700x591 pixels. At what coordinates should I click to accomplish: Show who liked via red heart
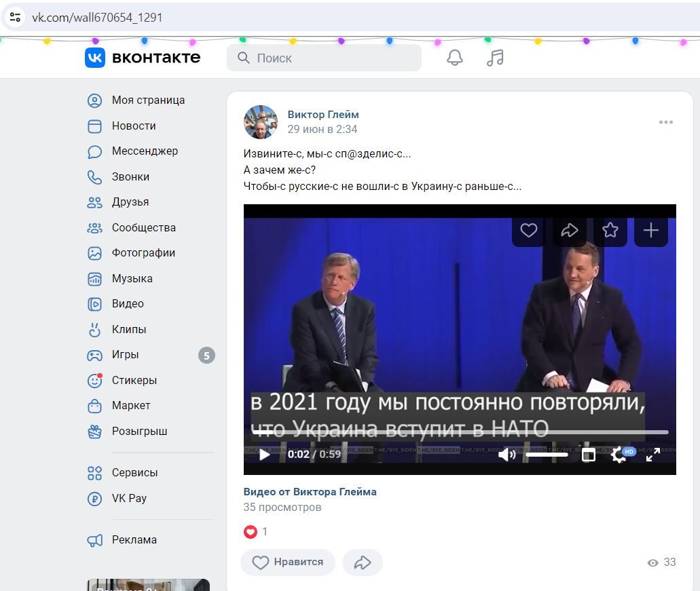click(251, 532)
